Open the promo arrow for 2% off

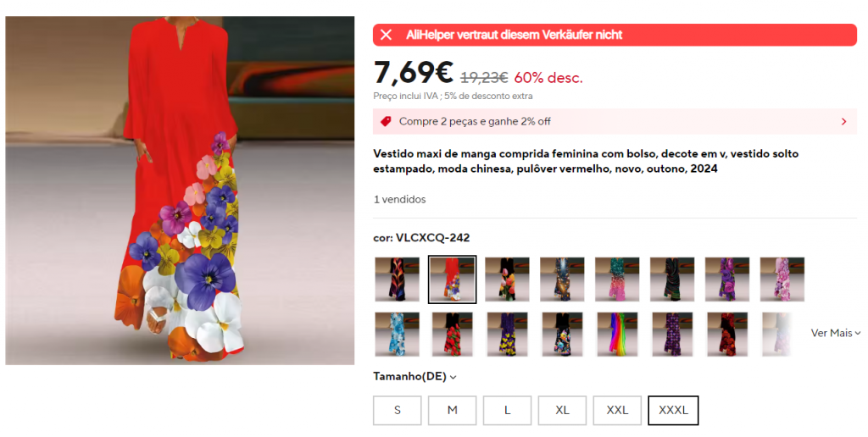click(x=843, y=122)
